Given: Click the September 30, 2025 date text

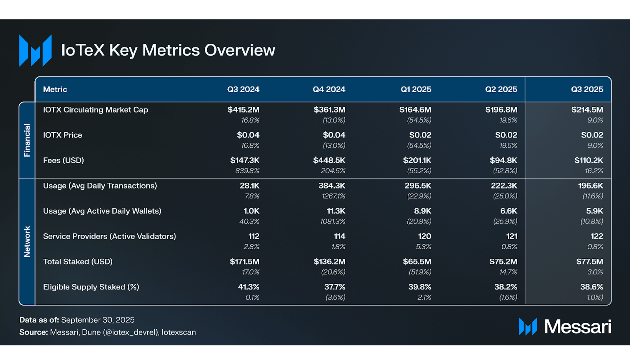Looking at the screenshot, I should tap(98, 320).
